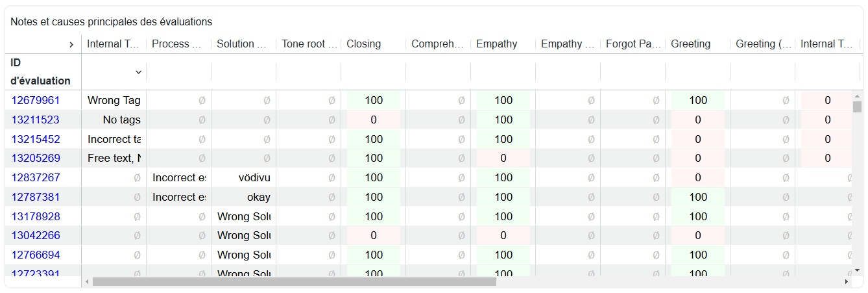Click the horizontal scrollbar right arrow
The image size is (868, 293).
(846, 282)
